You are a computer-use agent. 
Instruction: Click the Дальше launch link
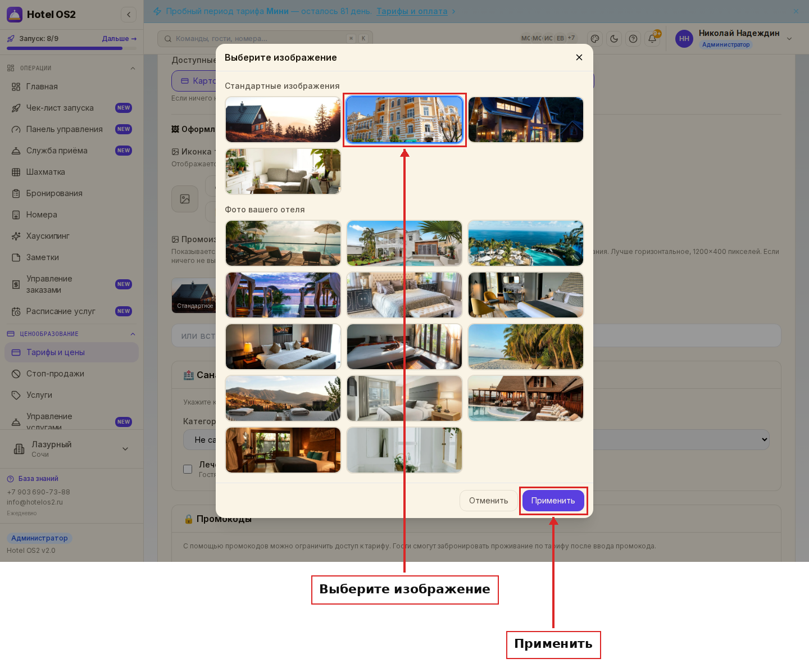(119, 39)
